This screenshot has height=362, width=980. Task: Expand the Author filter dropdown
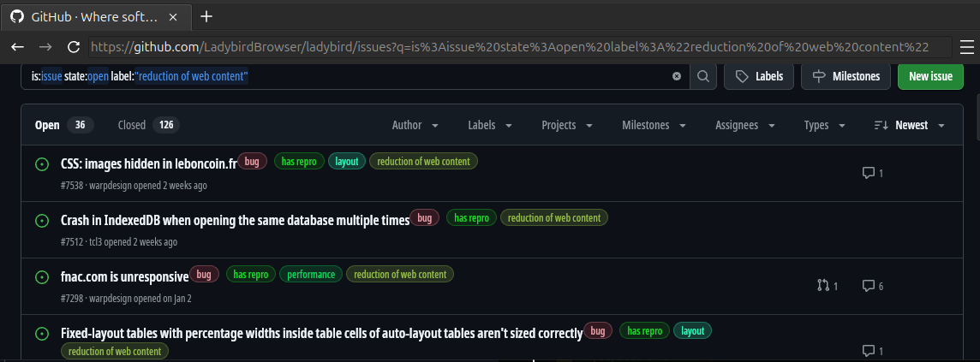pos(415,125)
